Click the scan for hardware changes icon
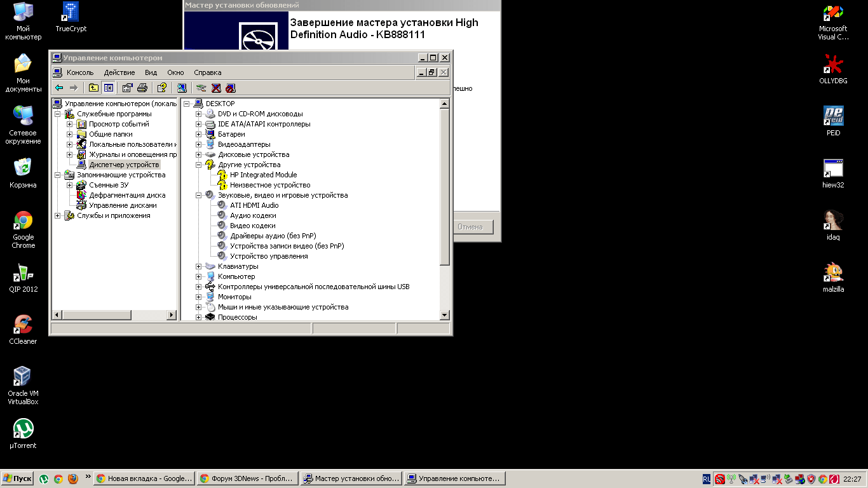Image resolution: width=868 pixels, height=488 pixels. [182, 88]
